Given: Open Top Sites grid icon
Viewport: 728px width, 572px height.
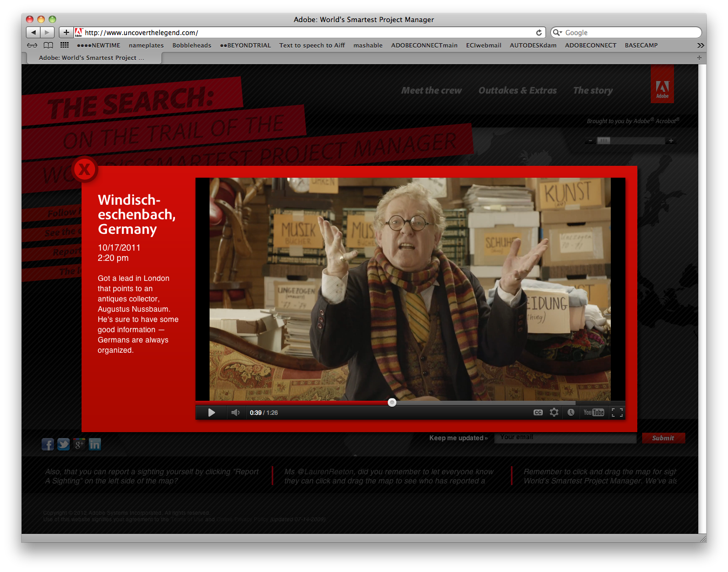Looking at the screenshot, I should coord(65,45).
